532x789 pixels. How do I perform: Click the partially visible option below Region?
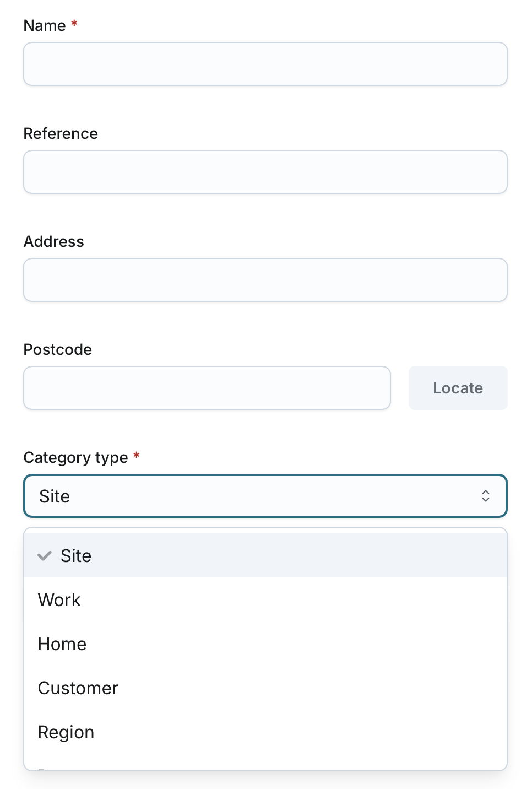coord(264,767)
